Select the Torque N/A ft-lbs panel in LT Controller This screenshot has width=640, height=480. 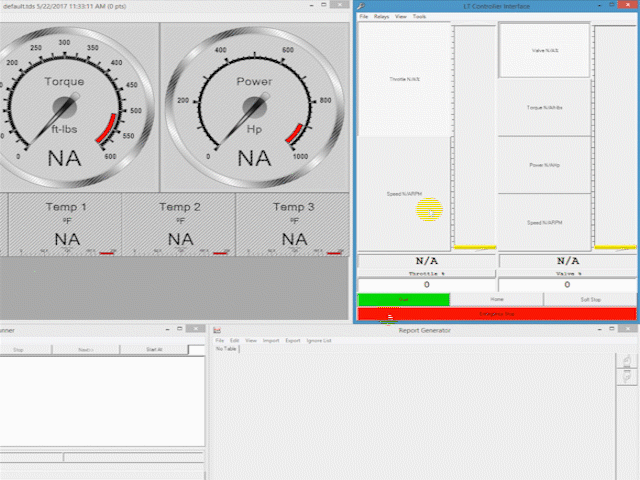[x=544, y=108]
